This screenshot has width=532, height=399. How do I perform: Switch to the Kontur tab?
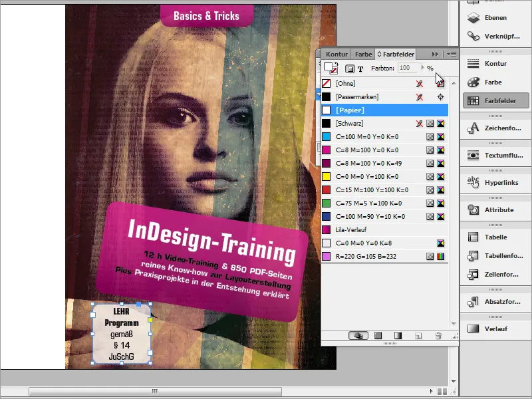pyautogui.click(x=336, y=55)
